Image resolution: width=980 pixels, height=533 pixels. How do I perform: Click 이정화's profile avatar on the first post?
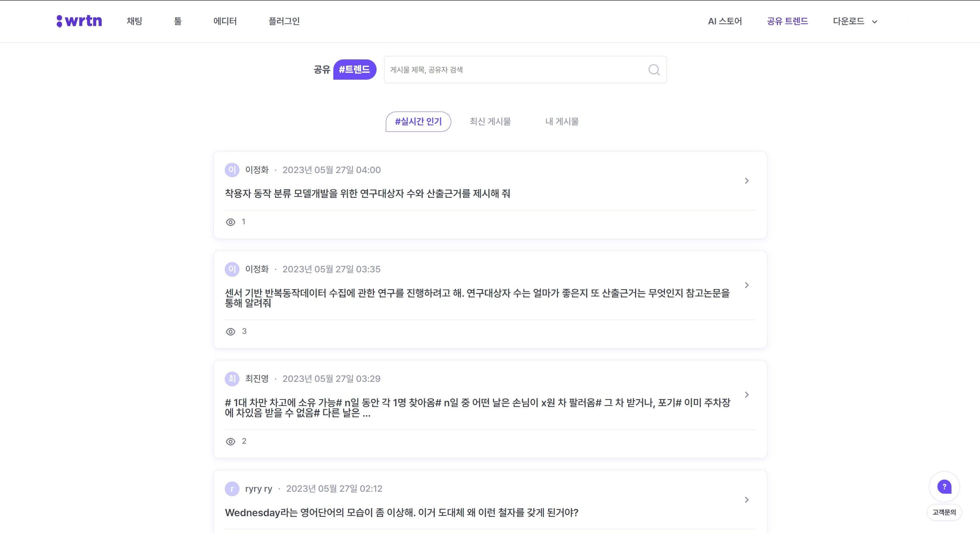click(x=232, y=170)
